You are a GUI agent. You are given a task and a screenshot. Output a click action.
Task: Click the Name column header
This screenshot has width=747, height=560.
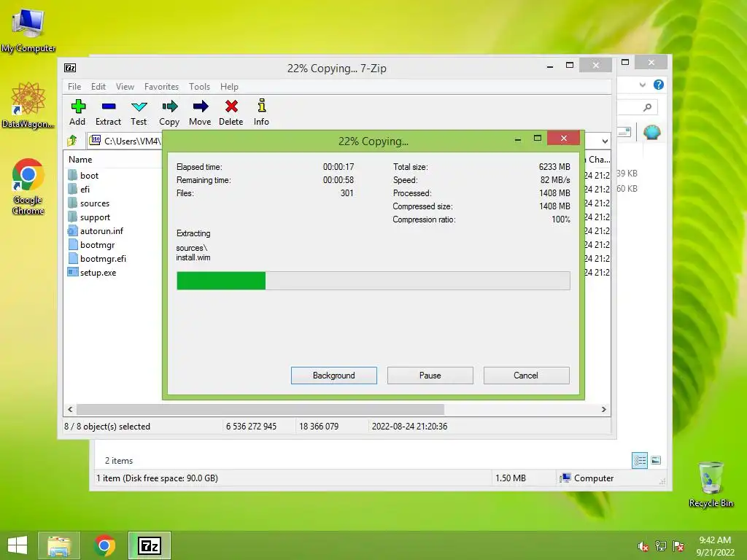(80, 160)
